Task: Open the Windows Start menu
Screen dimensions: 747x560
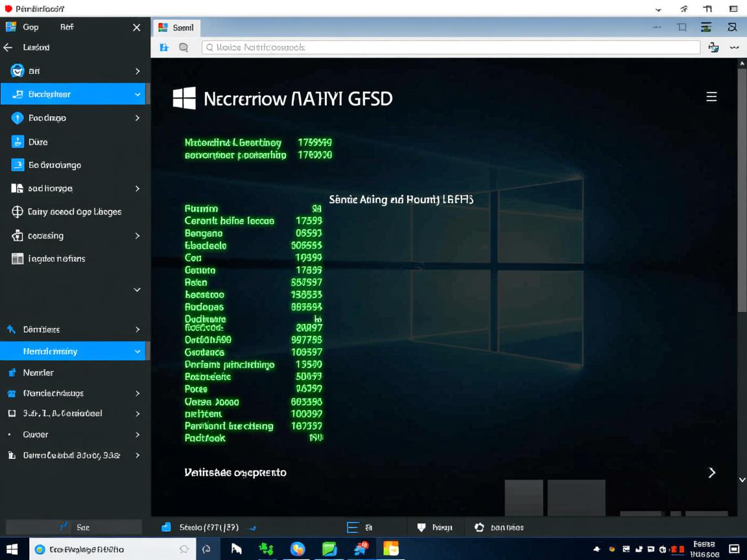Action: [12, 549]
